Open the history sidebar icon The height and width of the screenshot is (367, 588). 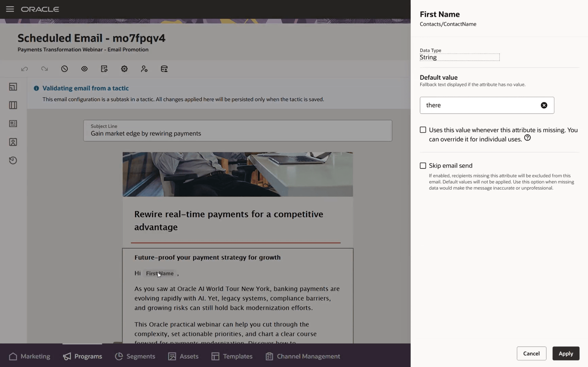pyautogui.click(x=13, y=160)
